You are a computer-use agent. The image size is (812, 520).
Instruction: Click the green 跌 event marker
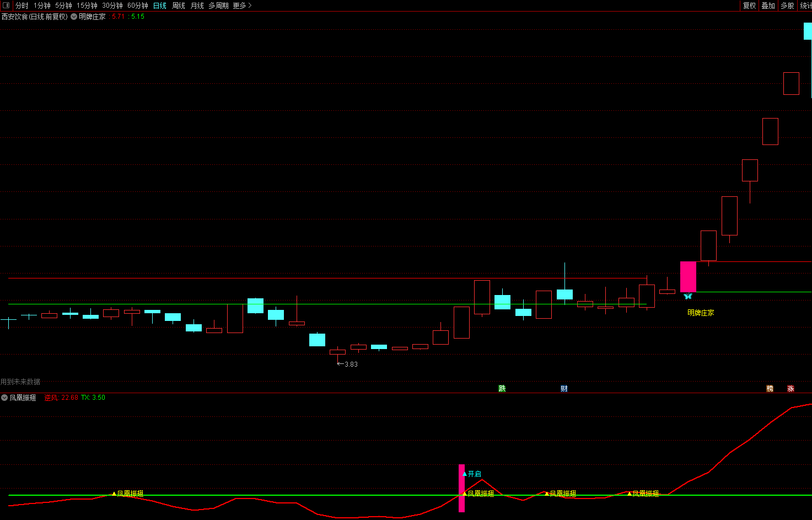(502, 388)
